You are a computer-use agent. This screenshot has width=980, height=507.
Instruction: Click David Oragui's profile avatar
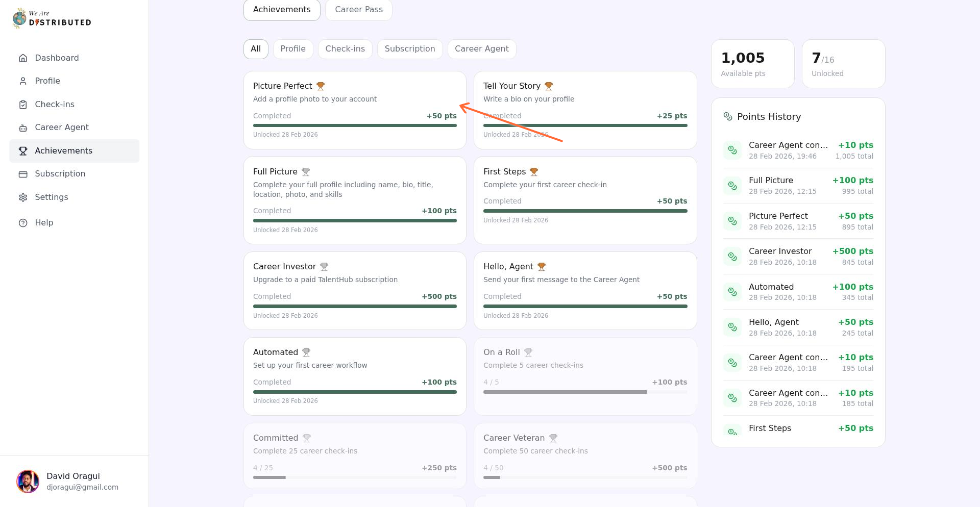[x=28, y=481]
